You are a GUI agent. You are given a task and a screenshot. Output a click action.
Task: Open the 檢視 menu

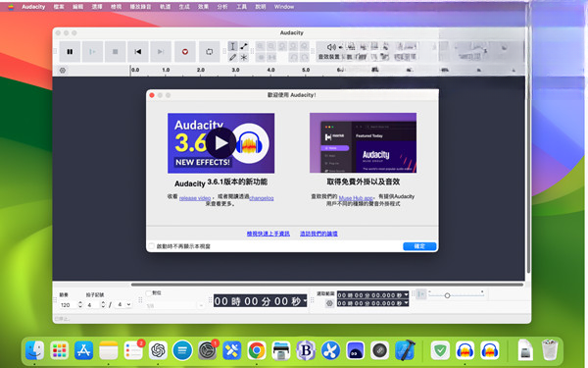(116, 7)
